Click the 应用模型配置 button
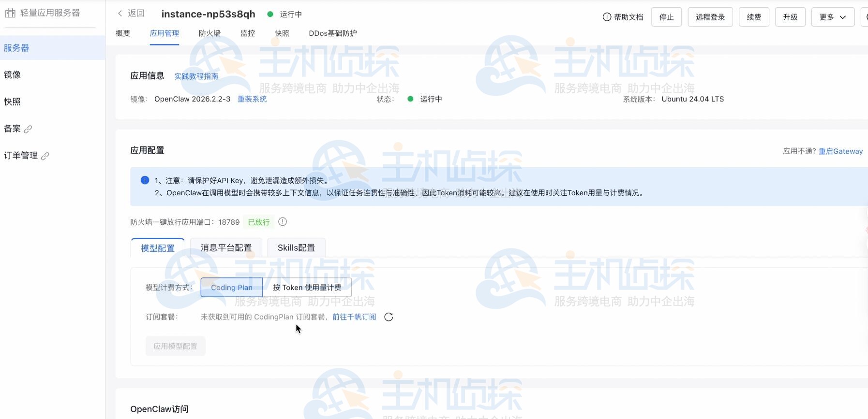This screenshot has height=419, width=868. (176, 346)
